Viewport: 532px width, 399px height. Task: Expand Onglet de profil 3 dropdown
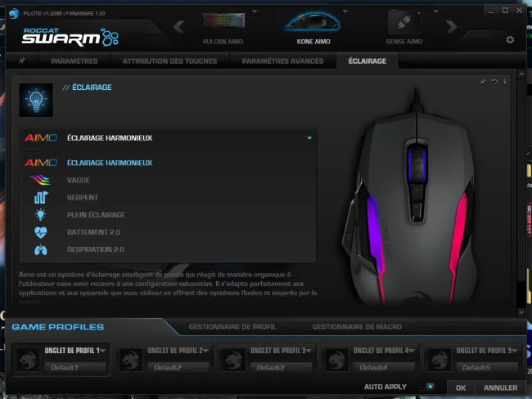tap(309, 351)
